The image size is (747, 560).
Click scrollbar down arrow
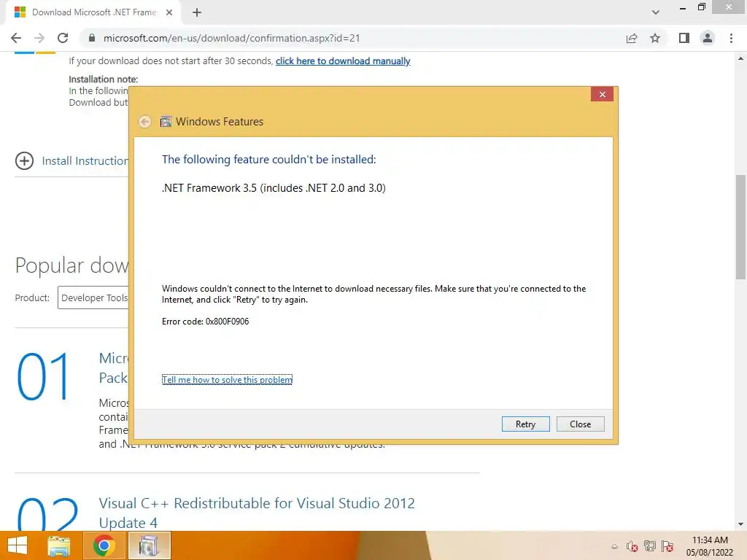click(x=740, y=524)
